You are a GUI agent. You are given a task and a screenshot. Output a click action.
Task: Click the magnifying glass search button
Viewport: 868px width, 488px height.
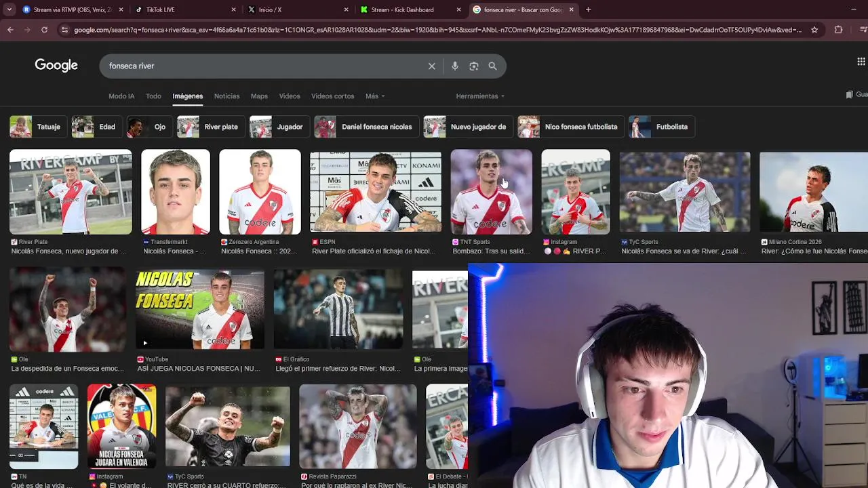[x=493, y=66]
